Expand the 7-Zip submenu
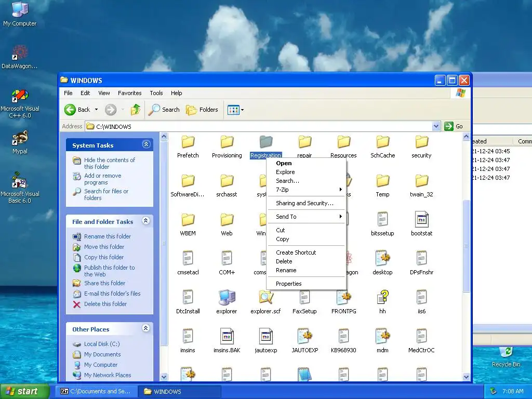Screen dimensions: 532x399 (306, 190)
